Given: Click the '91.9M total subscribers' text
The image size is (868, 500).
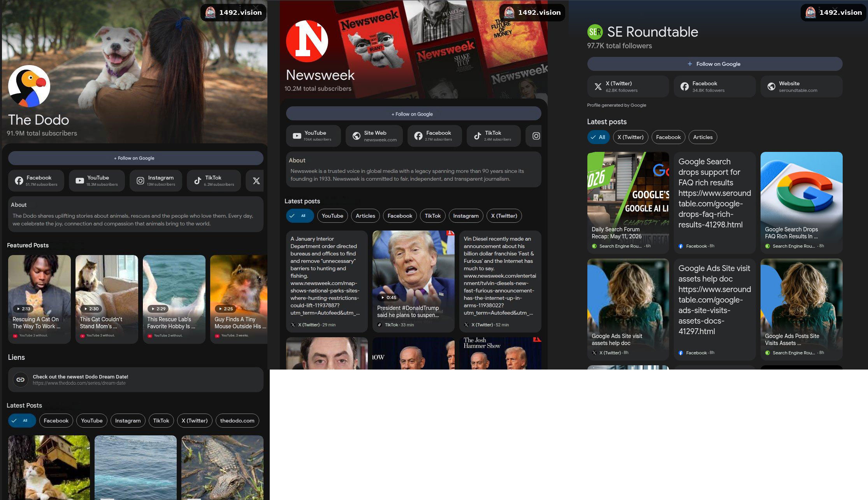Looking at the screenshot, I should (42, 133).
